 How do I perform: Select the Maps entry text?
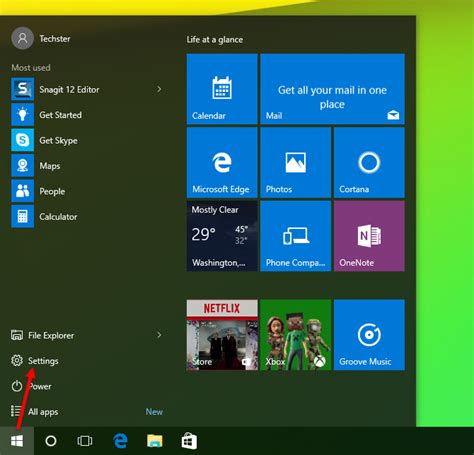[x=50, y=166]
